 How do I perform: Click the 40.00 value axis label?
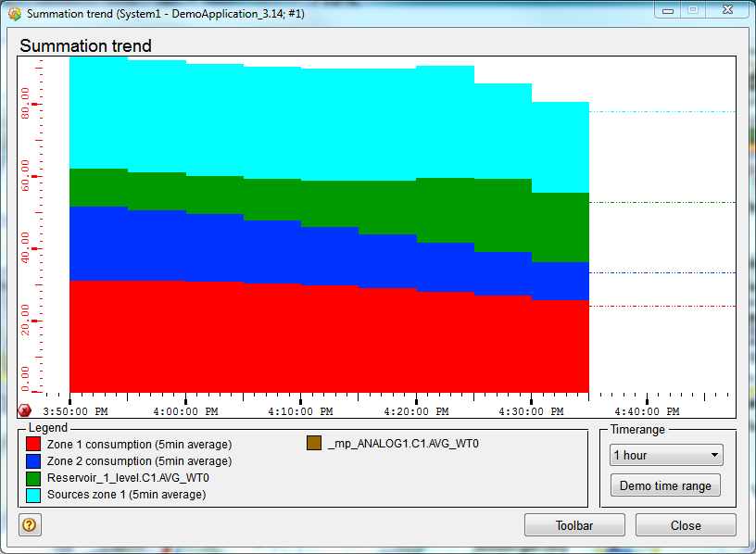25,248
